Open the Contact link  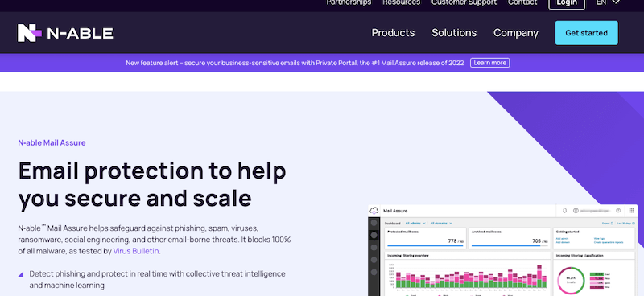click(x=522, y=2)
